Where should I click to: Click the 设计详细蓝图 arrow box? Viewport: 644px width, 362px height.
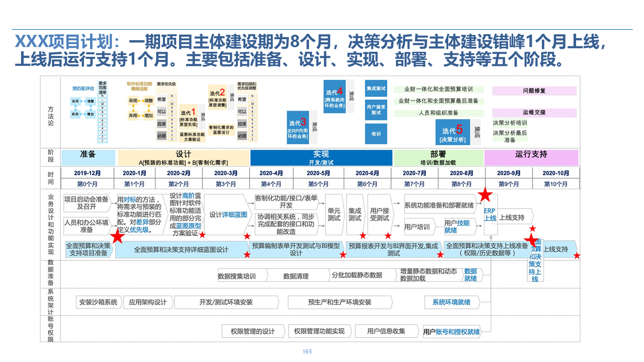click(229, 214)
